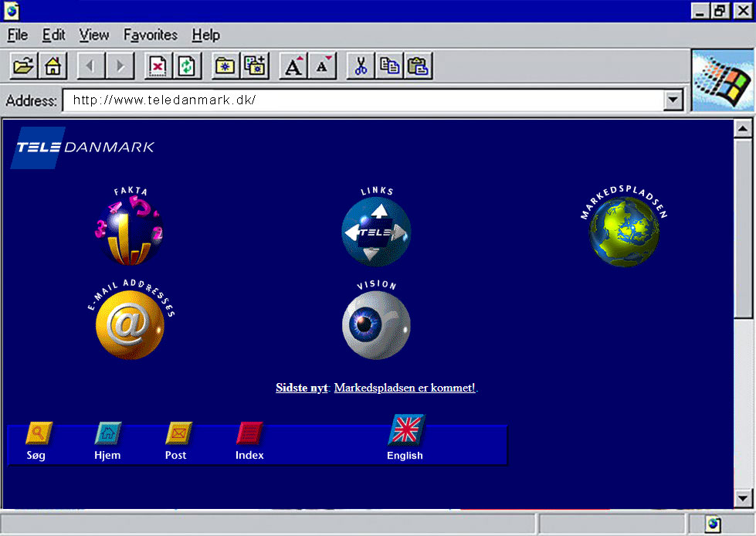Restore the browser window size
756x536 pixels.
click(720, 11)
